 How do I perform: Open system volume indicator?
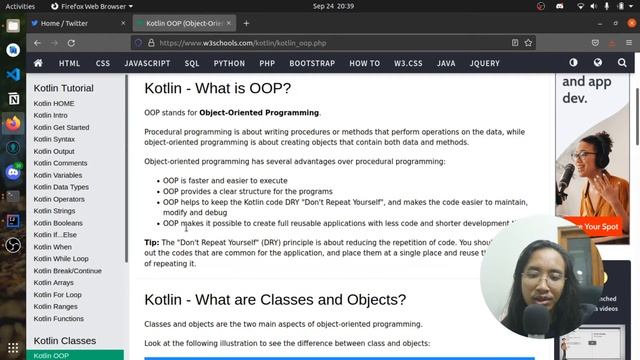coord(593,6)
